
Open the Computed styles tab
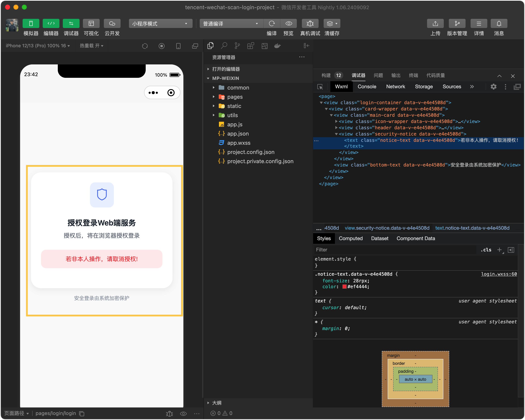350,238
